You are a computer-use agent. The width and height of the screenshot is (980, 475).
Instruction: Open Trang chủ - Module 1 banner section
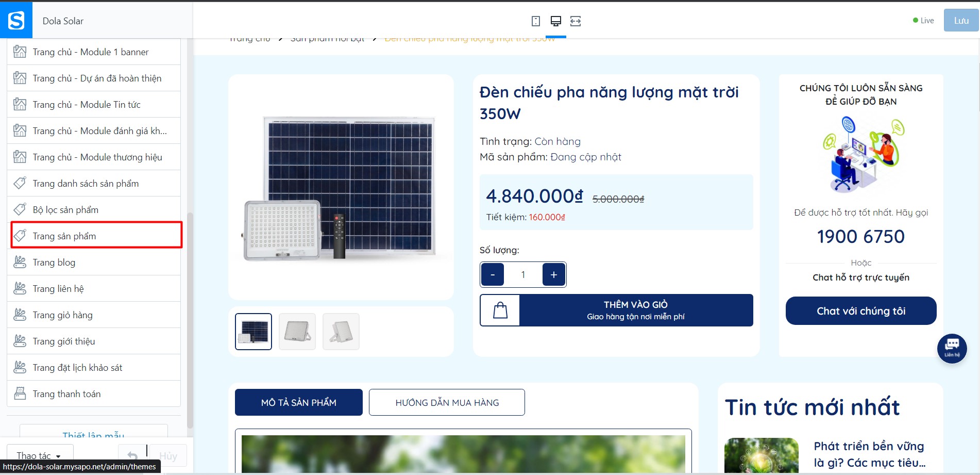point(94,52)
